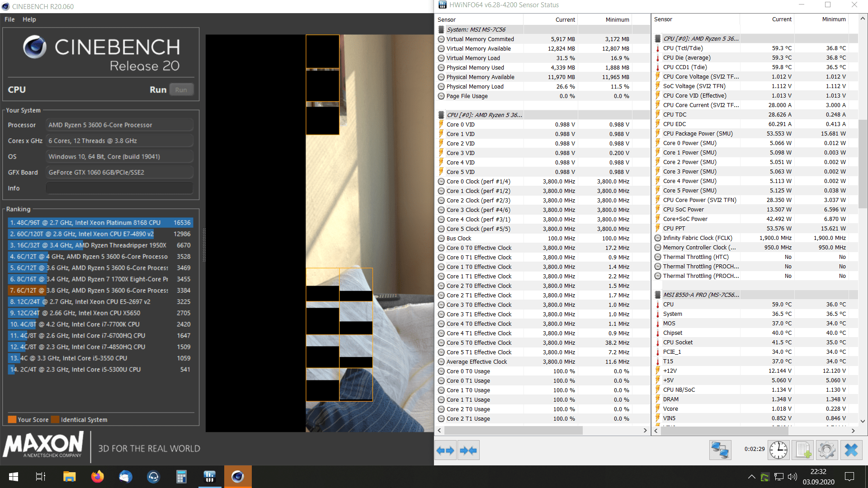Open the Help menu in Cinebench
Image resolution: width=868 pixels, height=488 pixels.
(x=29, y=19)
